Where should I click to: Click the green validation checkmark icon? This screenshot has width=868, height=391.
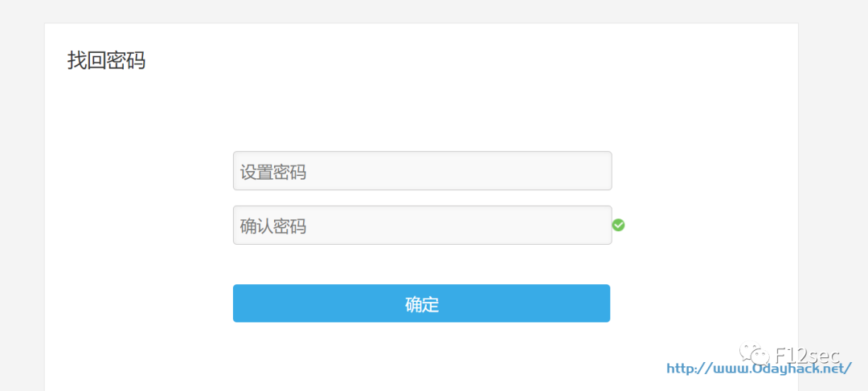tap(618, 225)
